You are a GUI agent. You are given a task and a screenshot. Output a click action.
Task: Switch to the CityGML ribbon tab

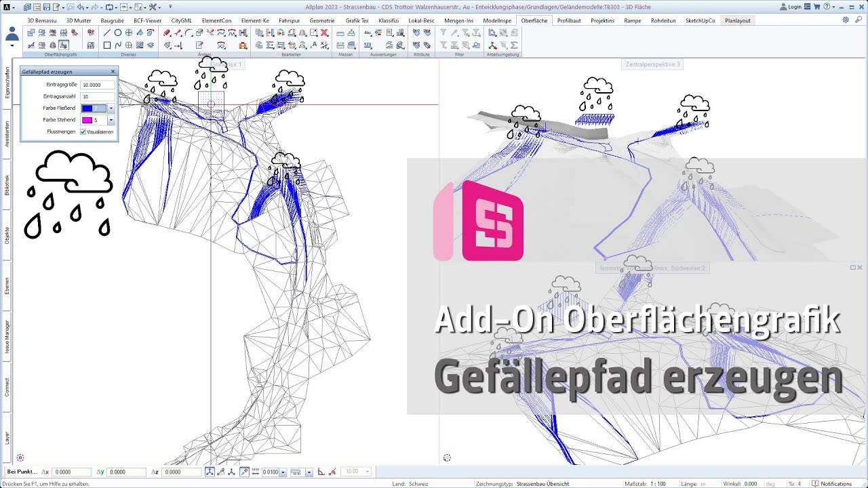pos(182,20)
